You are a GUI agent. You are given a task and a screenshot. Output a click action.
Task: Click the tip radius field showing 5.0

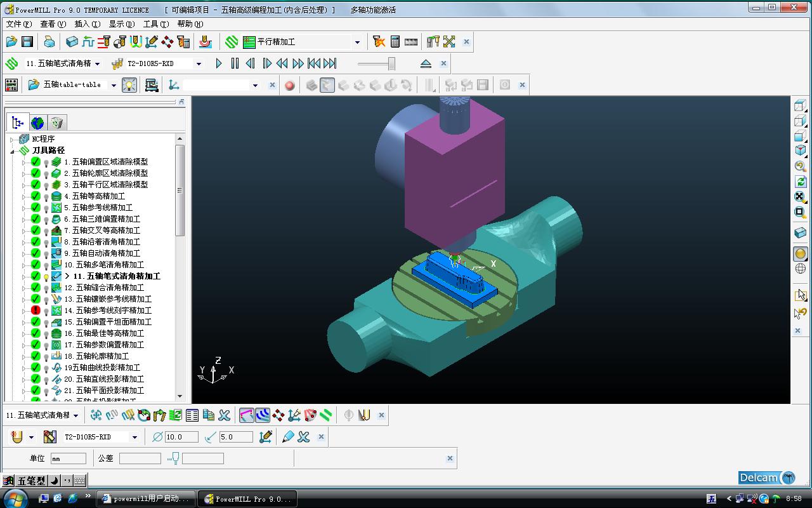(236, 437)
